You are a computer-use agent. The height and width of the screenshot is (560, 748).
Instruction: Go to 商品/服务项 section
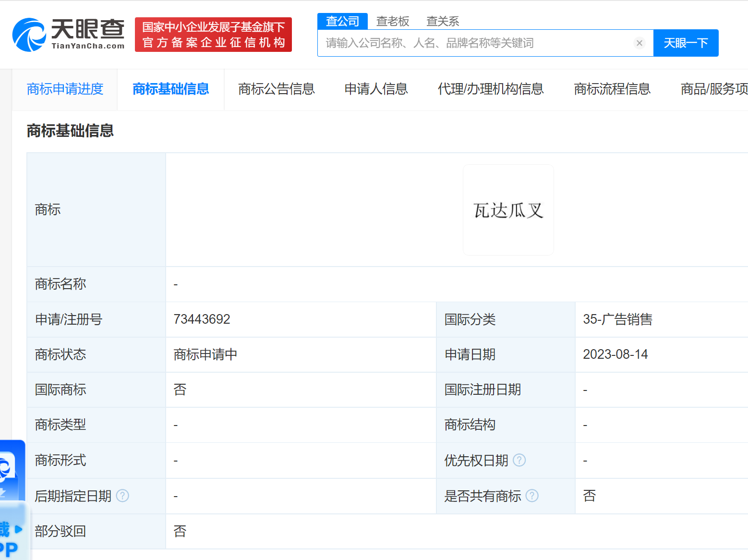[714, 89]
